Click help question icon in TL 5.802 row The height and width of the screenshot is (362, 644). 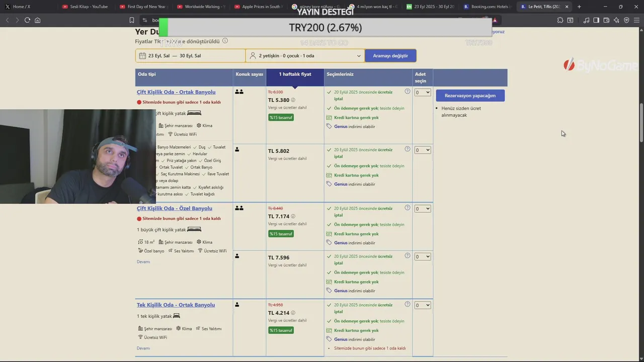408,149
